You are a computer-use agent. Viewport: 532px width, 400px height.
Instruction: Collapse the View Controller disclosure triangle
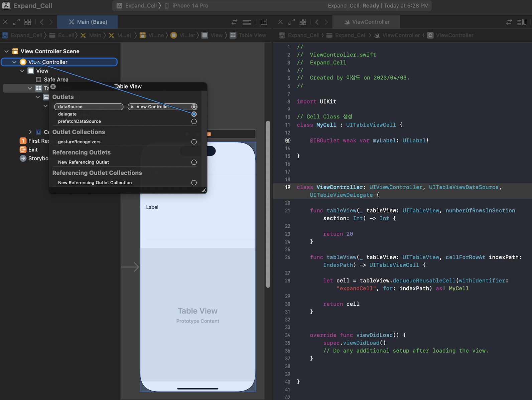click(x=14, y=62)
